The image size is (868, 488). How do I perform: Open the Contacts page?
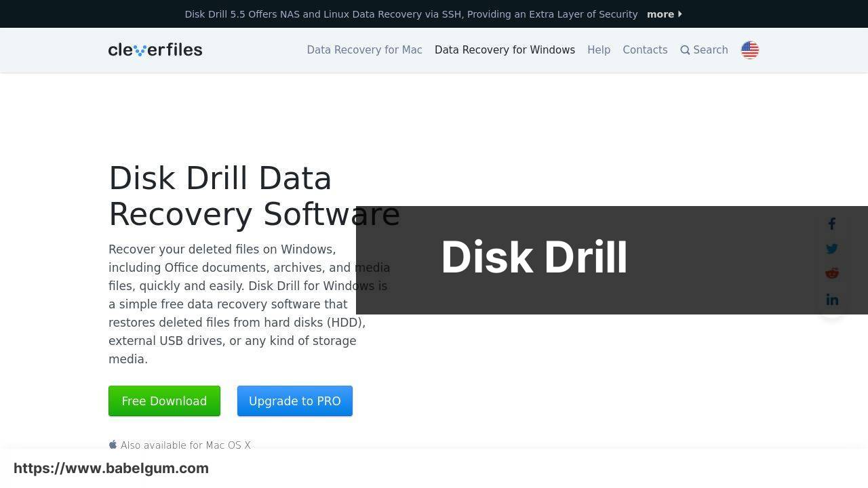645,50
